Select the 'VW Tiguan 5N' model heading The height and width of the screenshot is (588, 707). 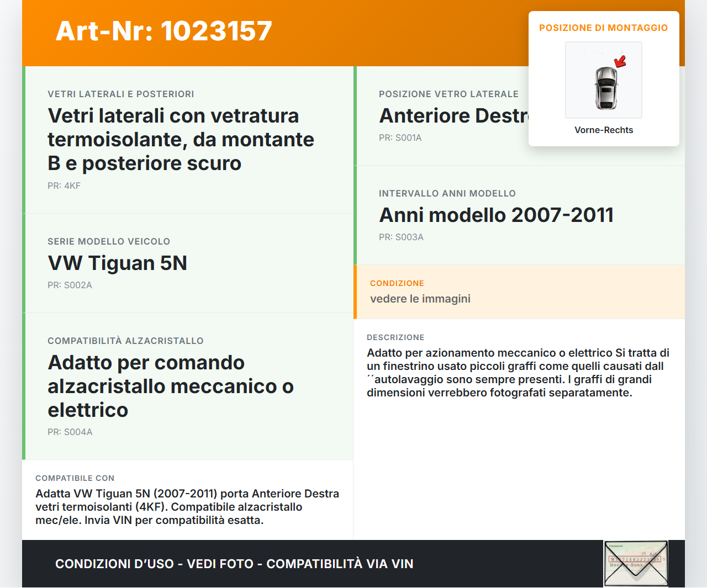[117, 263]
